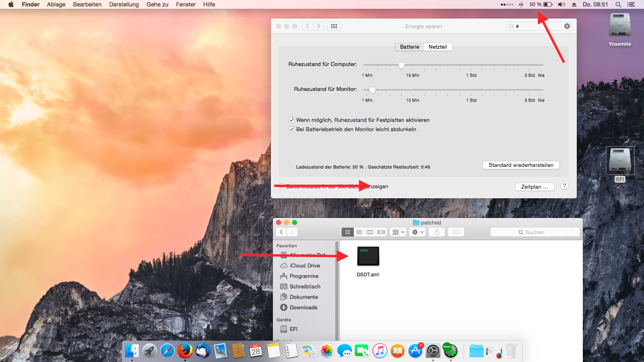Open Messages from the Dock
This screenshot has width=644, height=362.
coord(345,351)
